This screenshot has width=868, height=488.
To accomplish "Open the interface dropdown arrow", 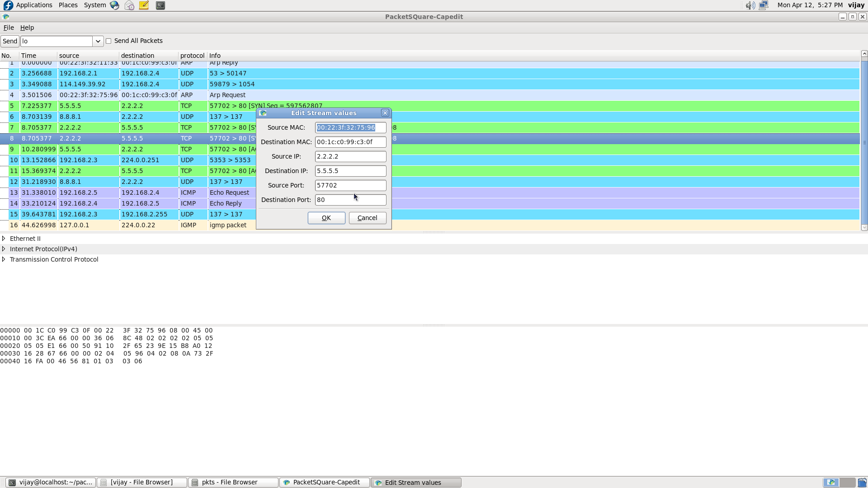I will 98,41.
